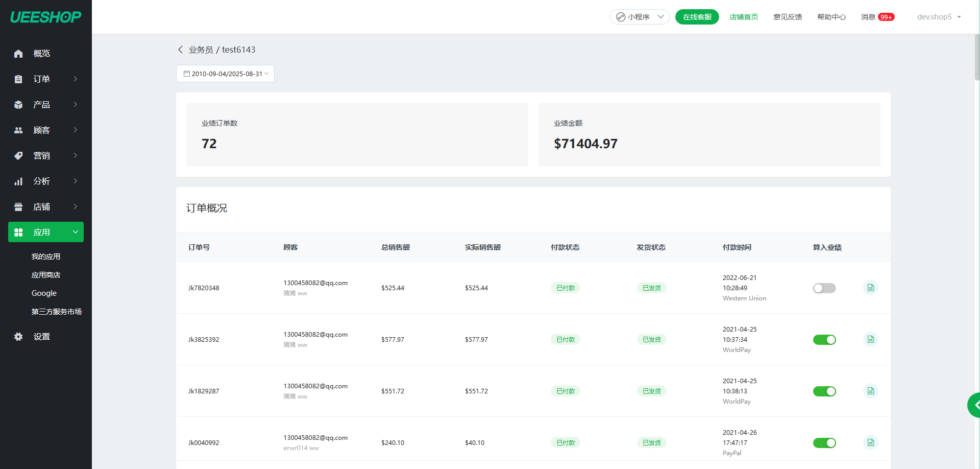The image size is (980, 469).
Task: Open order detail icon for Jk7820348
Action: click(870, 288)
